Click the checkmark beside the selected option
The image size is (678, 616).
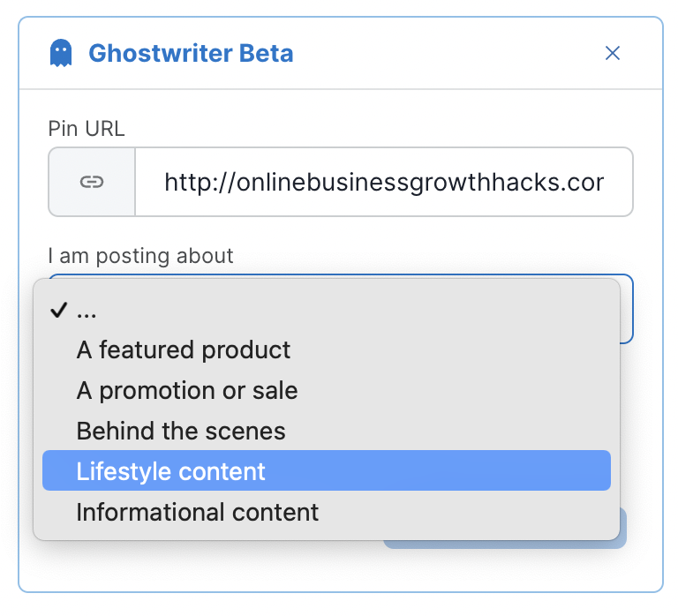coord(58,311)
